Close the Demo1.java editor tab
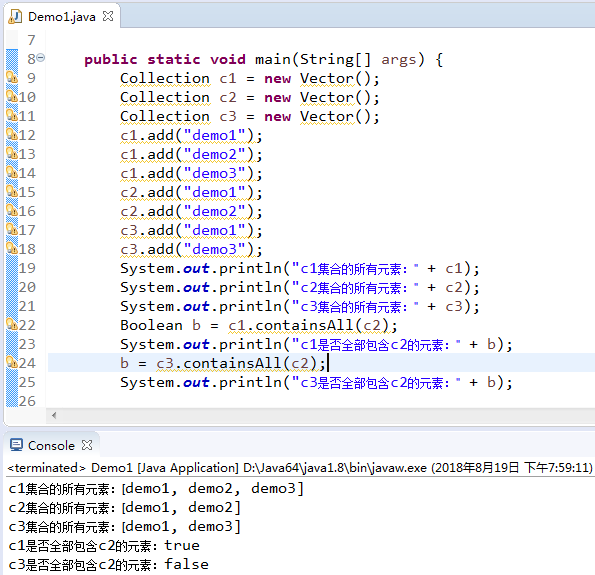 point(108,16)
